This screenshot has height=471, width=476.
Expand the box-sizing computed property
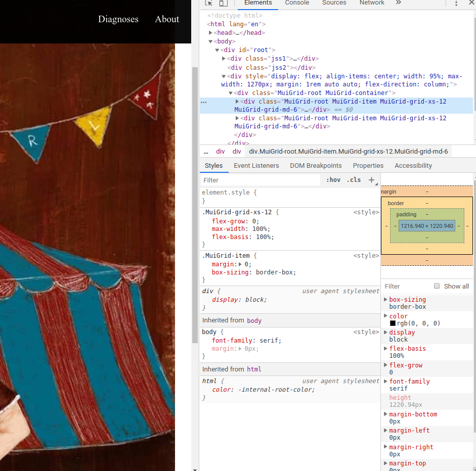(385, 299)
